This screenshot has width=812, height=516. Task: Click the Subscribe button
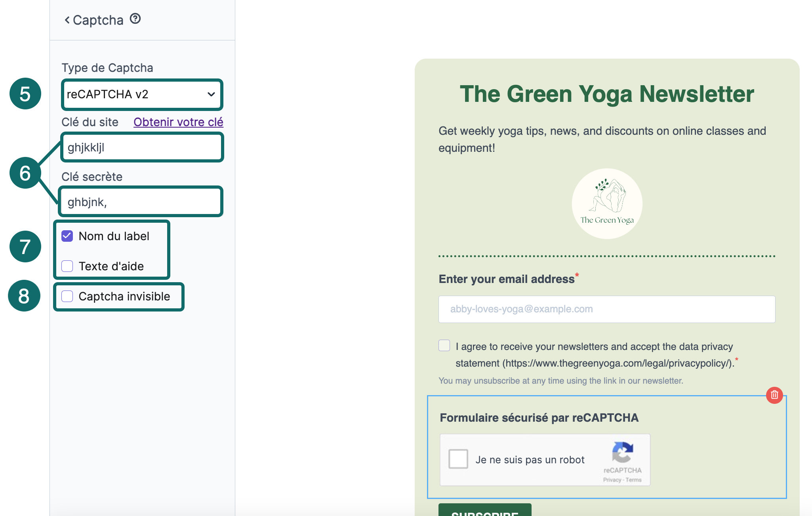tap(485, 510)
